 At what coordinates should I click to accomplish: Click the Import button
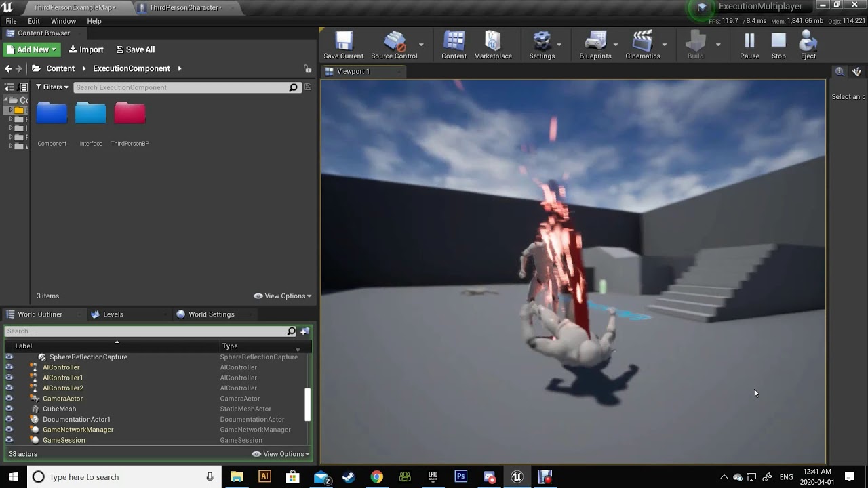(x=86, y=49)
